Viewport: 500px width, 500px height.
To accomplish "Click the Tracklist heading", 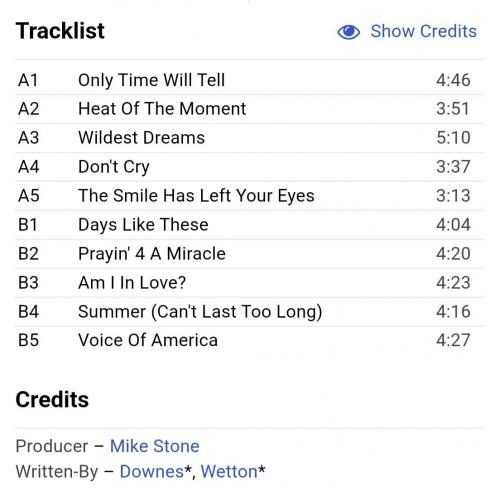I will (60, 31).
